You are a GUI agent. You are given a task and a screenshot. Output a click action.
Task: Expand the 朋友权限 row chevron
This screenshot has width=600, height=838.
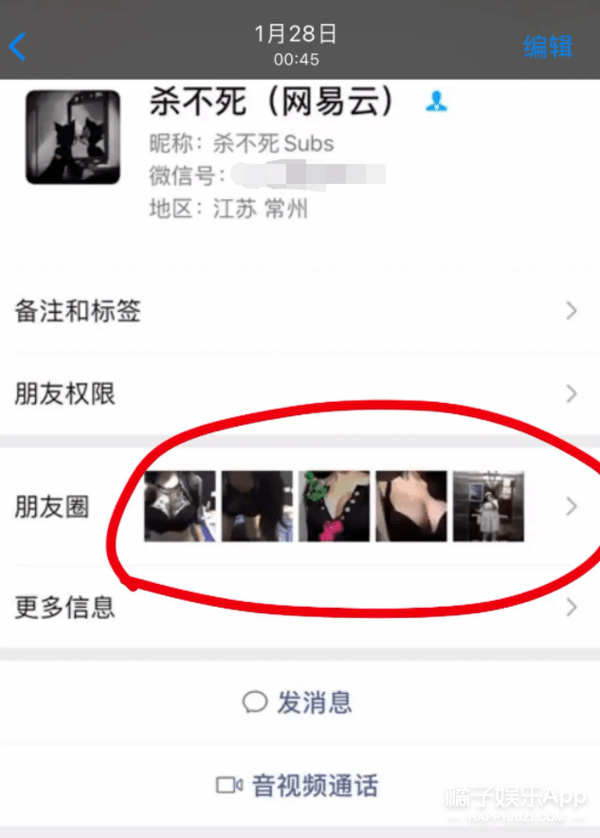(572, 394)
